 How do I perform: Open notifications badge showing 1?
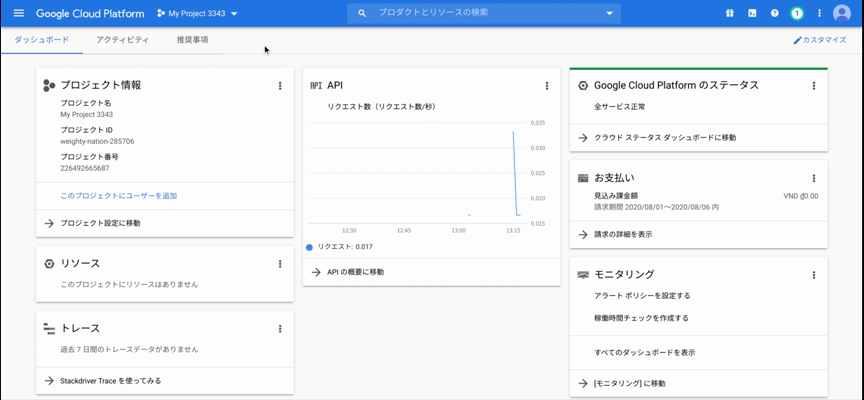(x=796, y=13)
